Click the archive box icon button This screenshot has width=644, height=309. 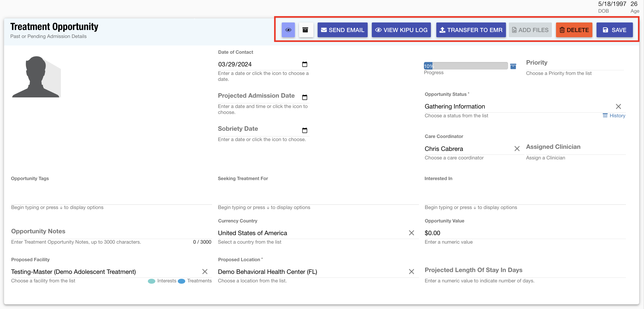(x=306, y=30)
